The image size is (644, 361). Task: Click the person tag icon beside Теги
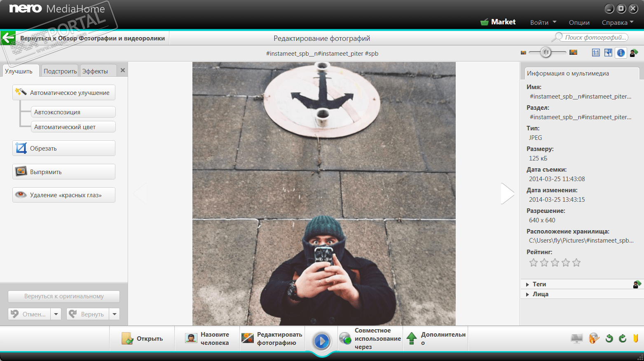[x=637, y=284]
